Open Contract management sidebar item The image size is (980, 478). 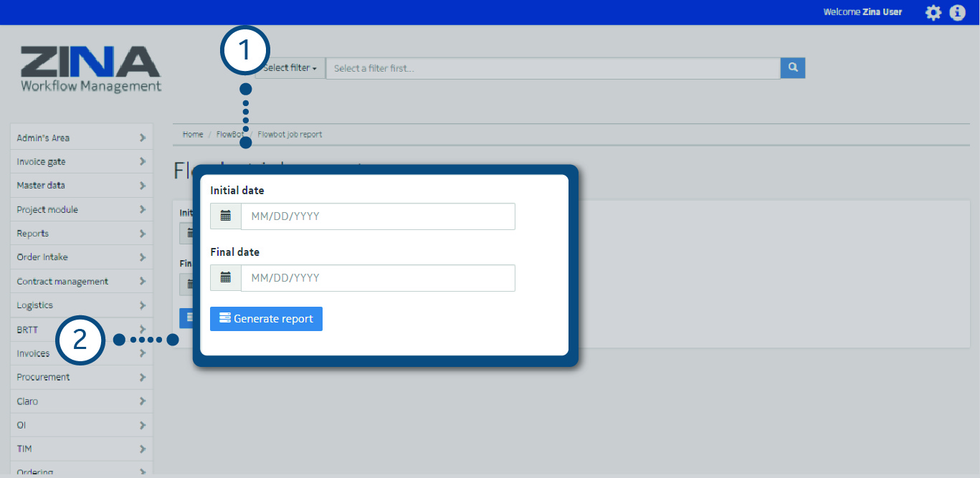[x=62, y=282]
